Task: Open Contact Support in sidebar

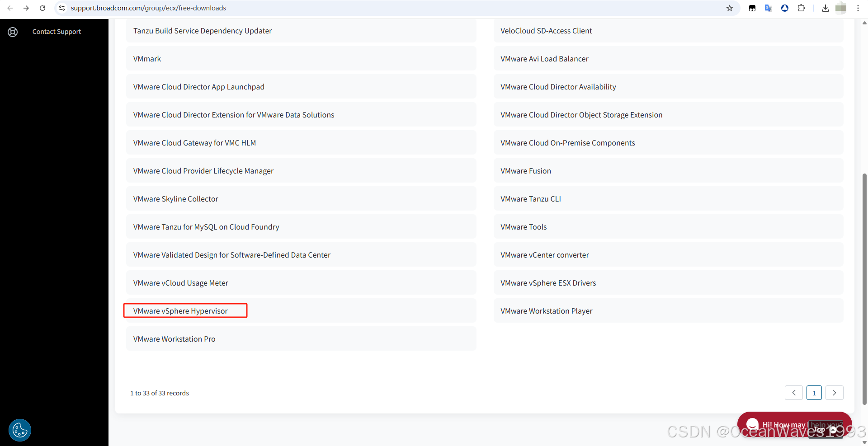Action: point(57,32)
